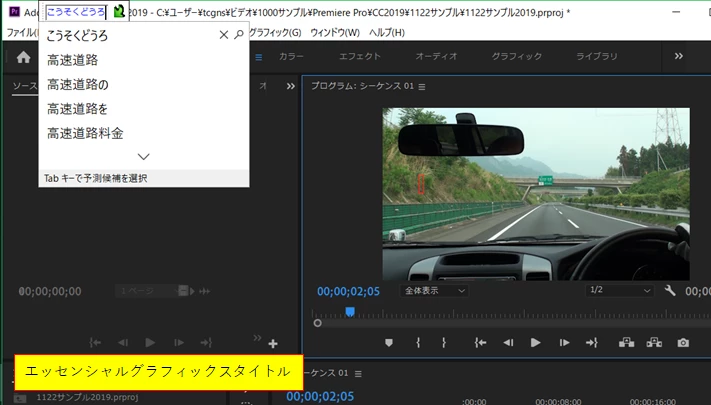
Task: Step forward one frame in Program monitor
Action: [x=564, y=343]
